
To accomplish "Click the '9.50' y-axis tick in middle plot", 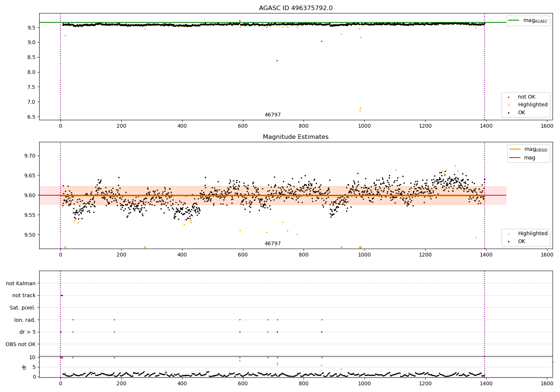I will pyautogui.click(x=30, y=235).
